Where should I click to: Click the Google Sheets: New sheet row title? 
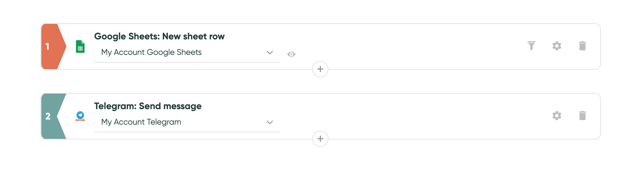[159, 36]
